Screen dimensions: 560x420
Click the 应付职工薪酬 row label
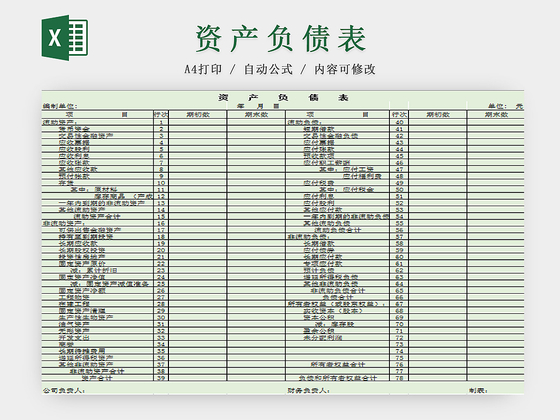(327, 162)
